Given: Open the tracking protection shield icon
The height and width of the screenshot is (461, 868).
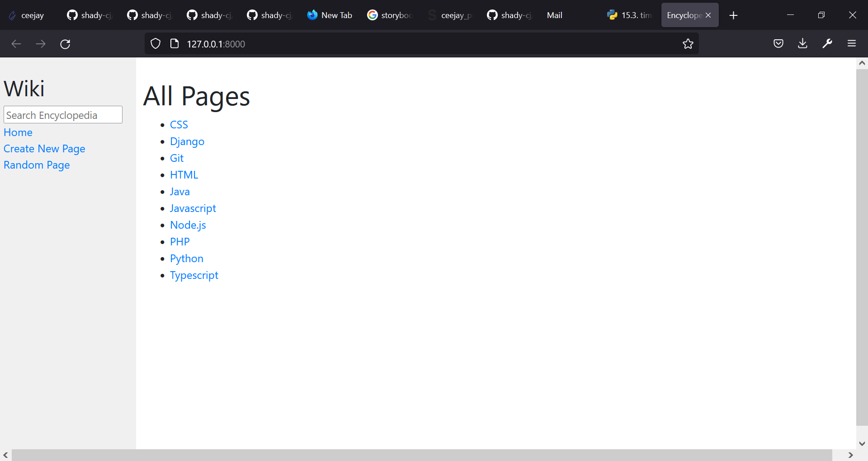Looking at the screenshot, I should tap(156, 44).
